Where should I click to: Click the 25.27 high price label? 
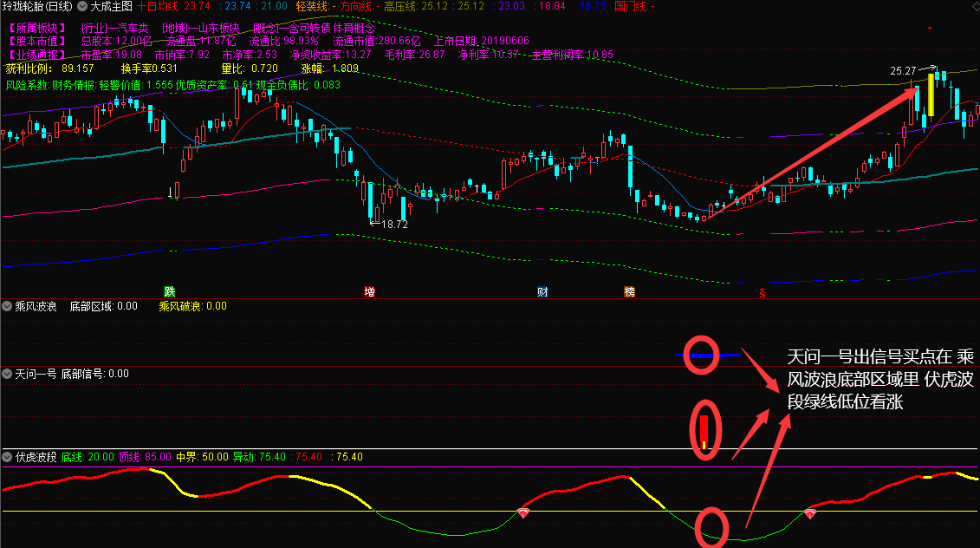tap(903, 70)
